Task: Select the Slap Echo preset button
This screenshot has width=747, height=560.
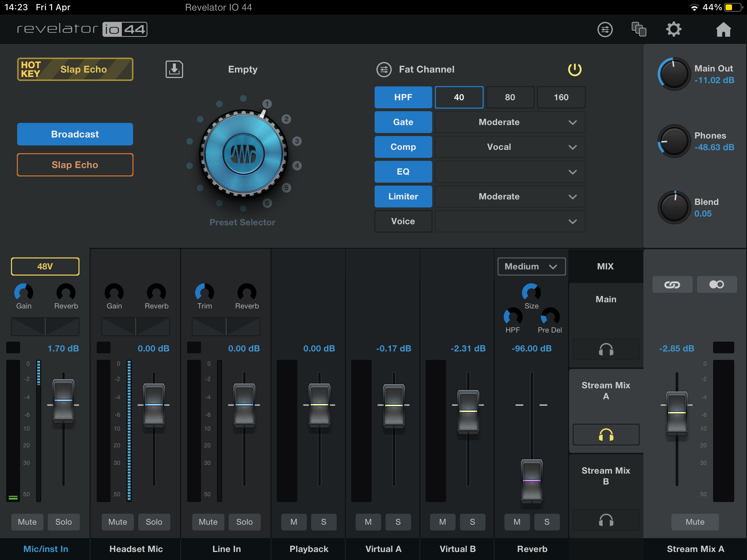Action: coord(75,165)
